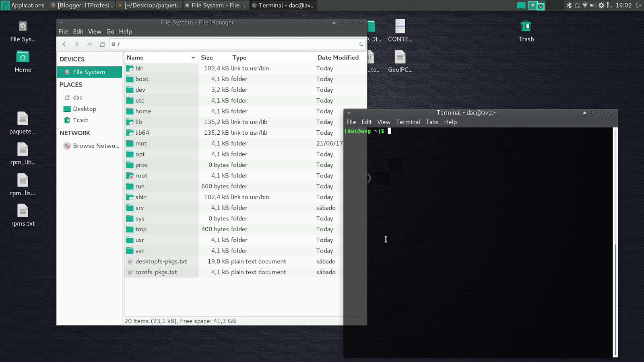Select the desktopfs-pkgs.txt file icon
The width and height of the screenshot is (644, 362).
(130, 261)
